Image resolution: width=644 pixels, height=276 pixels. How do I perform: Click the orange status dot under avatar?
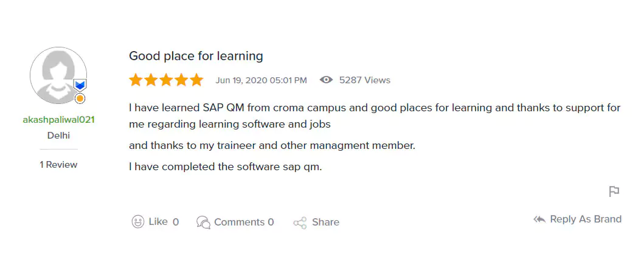point(80,98)
